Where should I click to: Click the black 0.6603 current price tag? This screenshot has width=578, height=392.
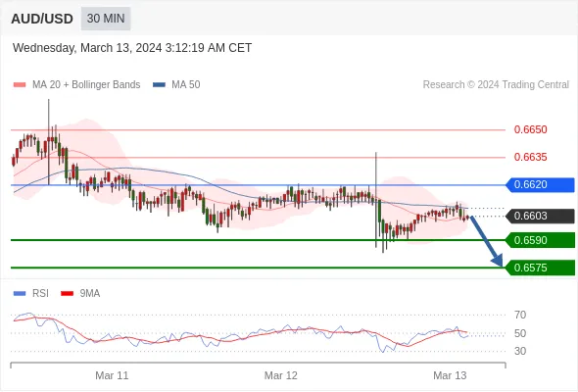[x=540, y=217]
